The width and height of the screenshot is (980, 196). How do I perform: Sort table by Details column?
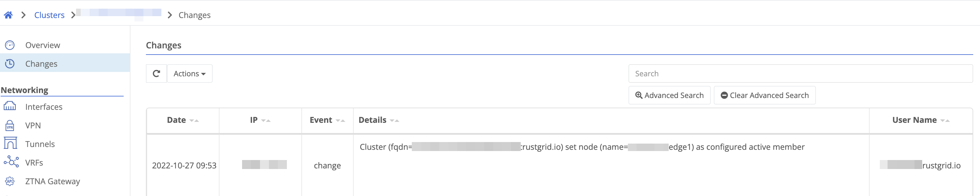(378, 120)
